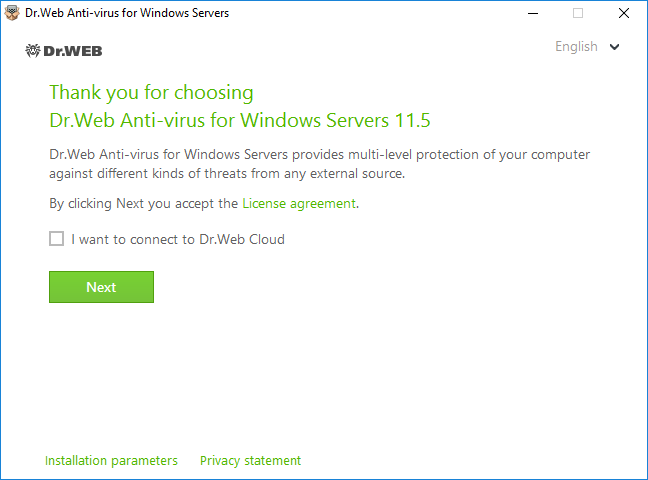View the Privacy statement link
Viewport: 648px width, 480px height.
pyautogui.click(x=250, y=461)
